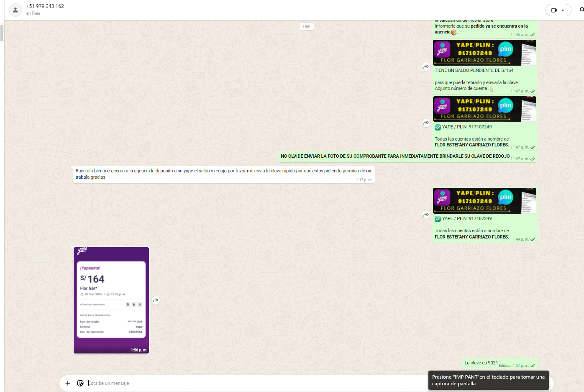
Task: Open the Yape/Plin banner sent at 1:49 p.m.
Action: click(484, 201)
